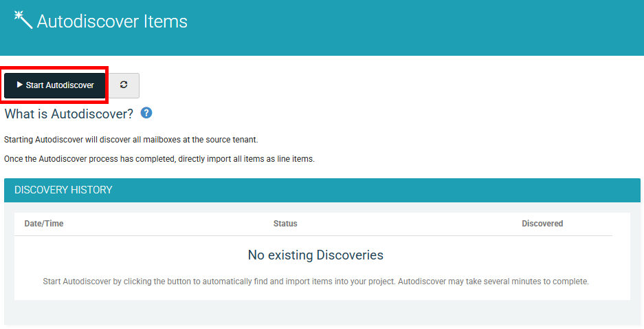Click the DISCOVERY HISTORY panel header

point(322,190)
